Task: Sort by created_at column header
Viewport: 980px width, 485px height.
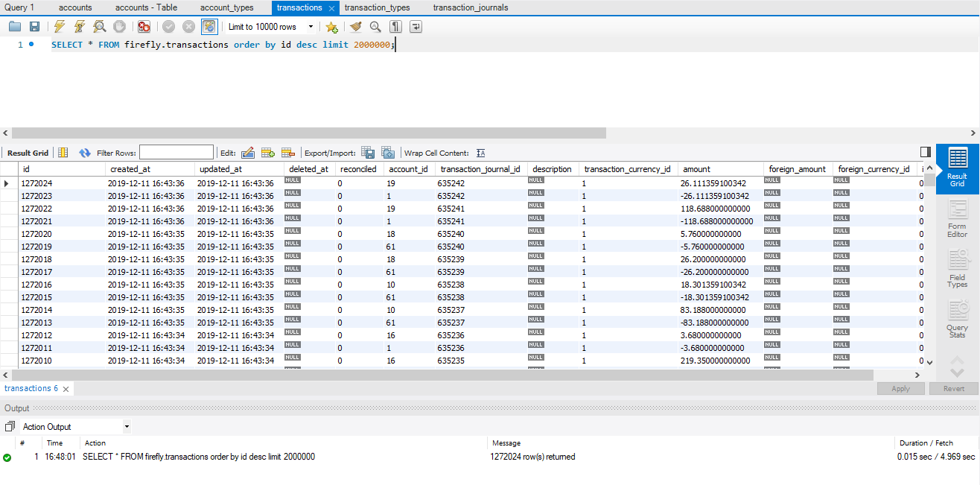Action: point(150,169)
